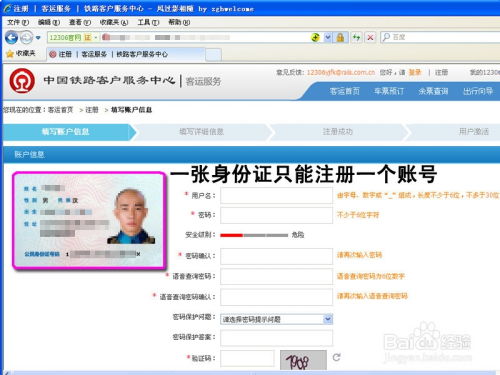Click the 验证码 input field
The width and height of the screenshot is (500, 375).
pyautogui.click(x=247, y=359)
